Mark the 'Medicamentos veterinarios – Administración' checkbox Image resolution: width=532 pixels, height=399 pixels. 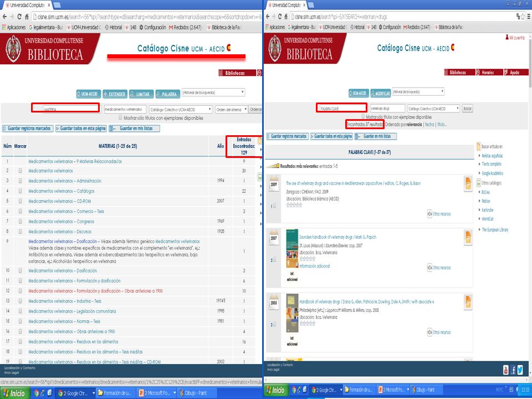21,181
